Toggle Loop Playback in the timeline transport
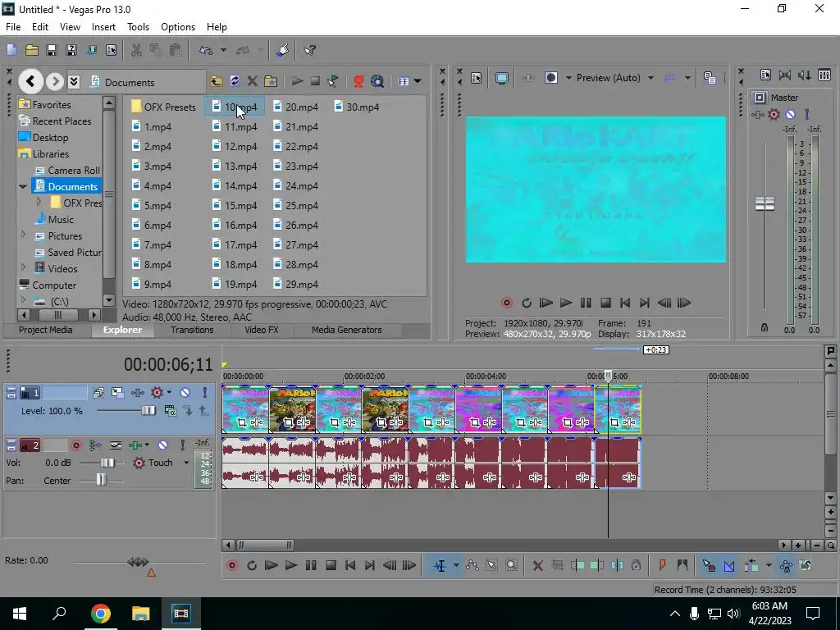Viewport: 840px width, 630px height. [x=252, y=565]
